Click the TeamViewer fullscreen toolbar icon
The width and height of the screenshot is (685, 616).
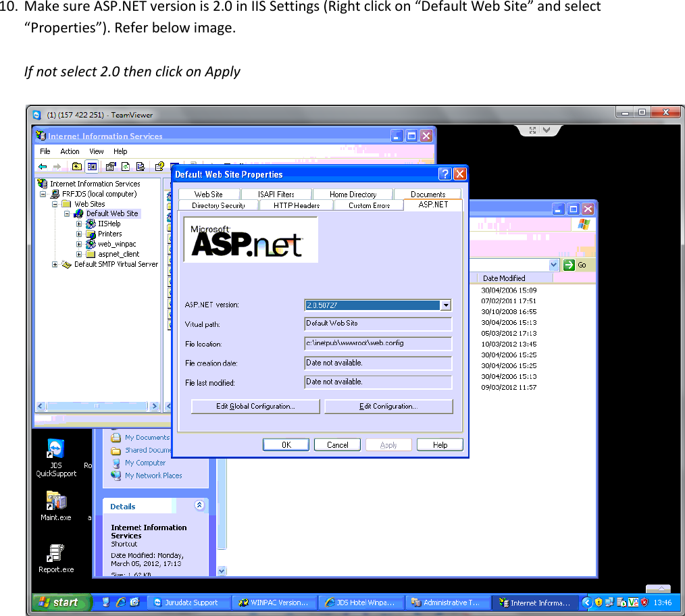point(532,130)
